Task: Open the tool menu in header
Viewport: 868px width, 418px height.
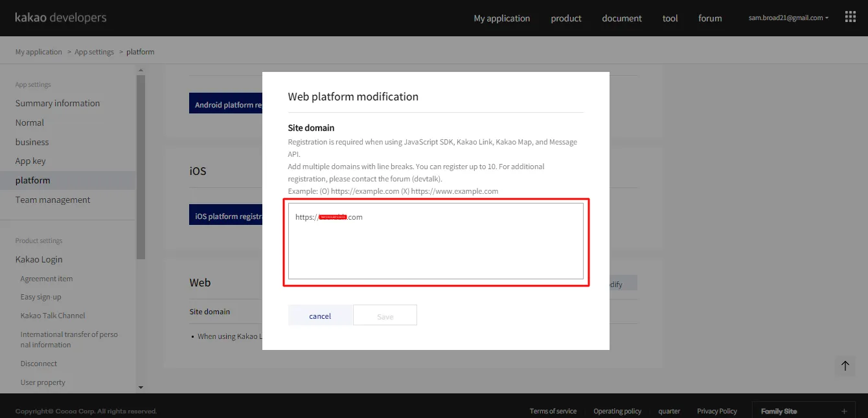Action: coord(670,18)
